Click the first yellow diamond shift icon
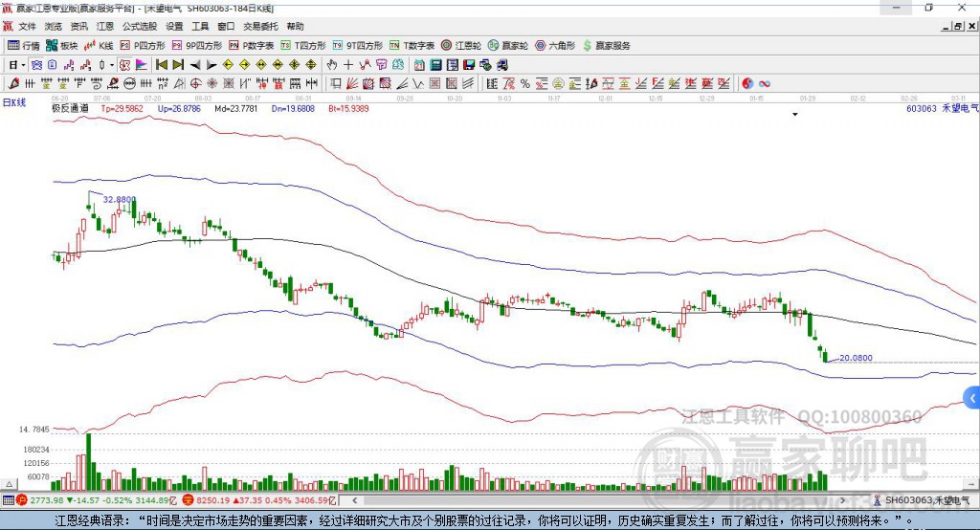 coord(228,65)
